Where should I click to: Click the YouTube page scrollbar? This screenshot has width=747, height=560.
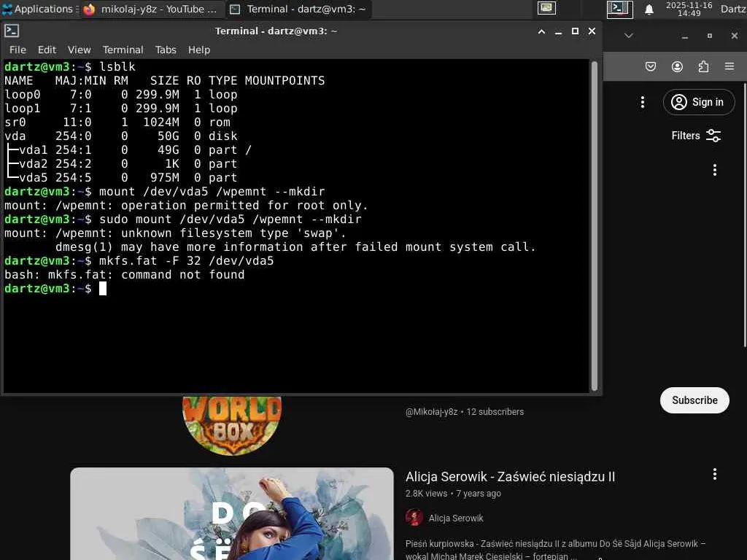tap(745, 214)
